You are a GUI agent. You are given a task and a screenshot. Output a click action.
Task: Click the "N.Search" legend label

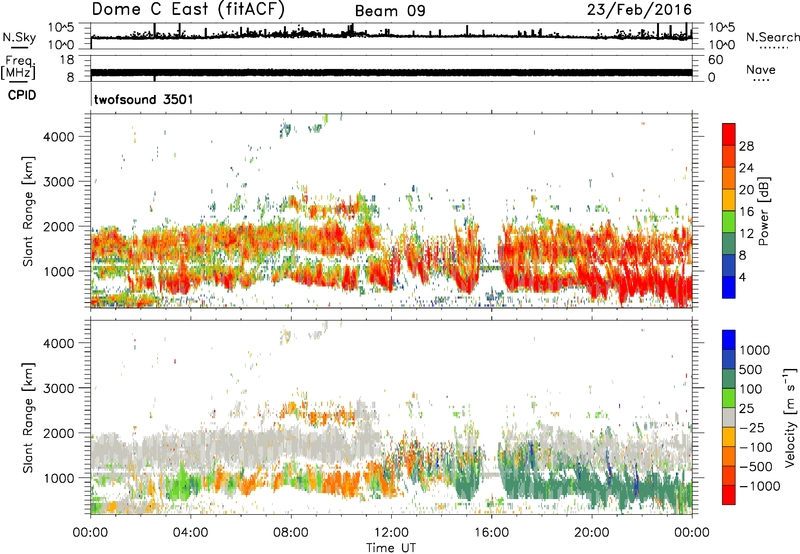coord(772,37)
